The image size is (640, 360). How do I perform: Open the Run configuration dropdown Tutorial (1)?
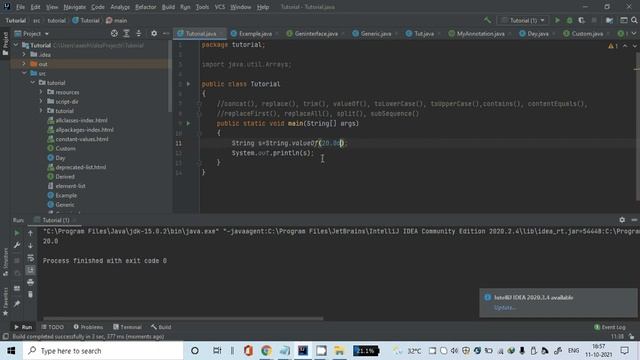click(523, 20)
